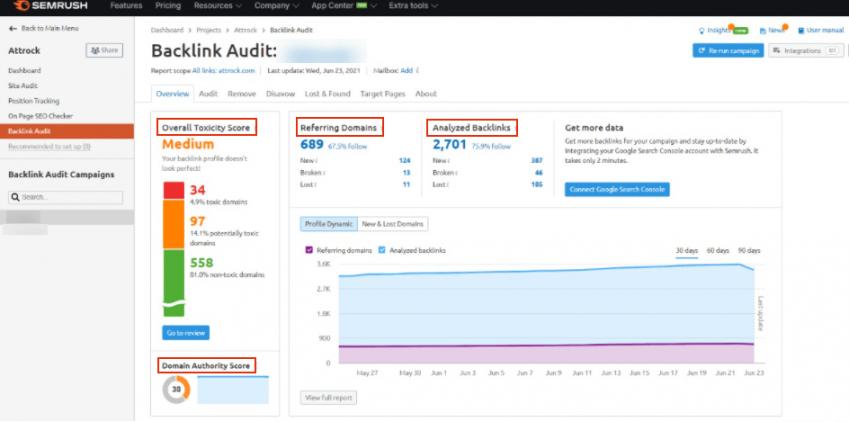This screenshot has height=422, width=849.
Task: Open Site Audit in the sidebar
Action: click(x=23, y=86)
